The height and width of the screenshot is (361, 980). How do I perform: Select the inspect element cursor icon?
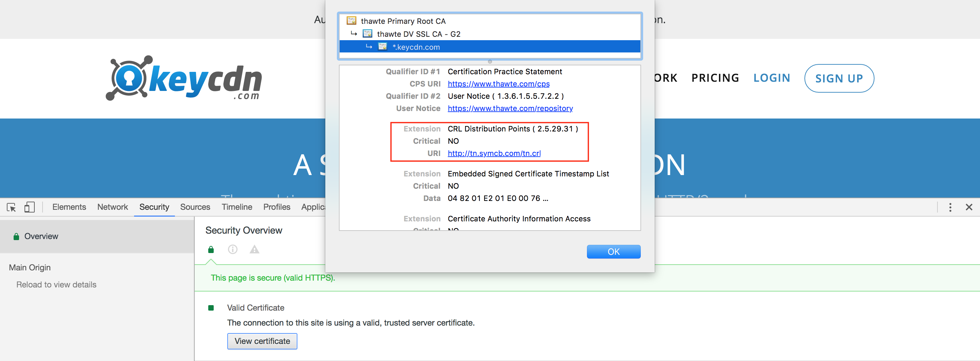[x=12, y=207]
